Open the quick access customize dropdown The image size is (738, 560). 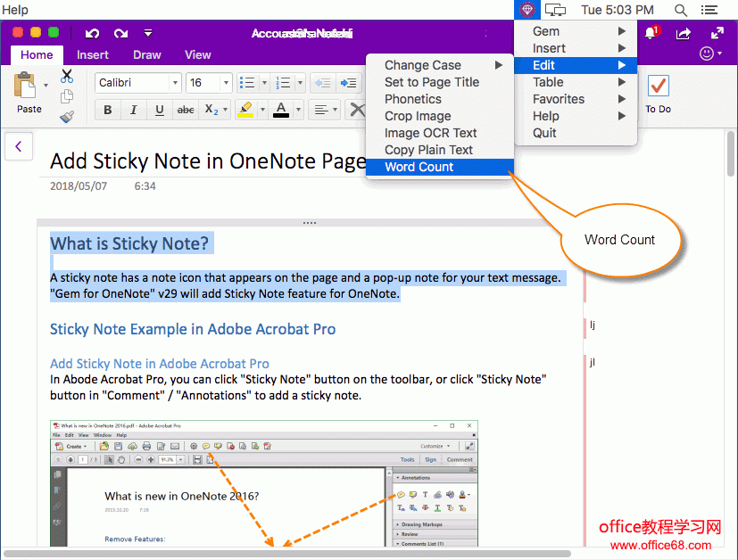[x=148, y=33]
